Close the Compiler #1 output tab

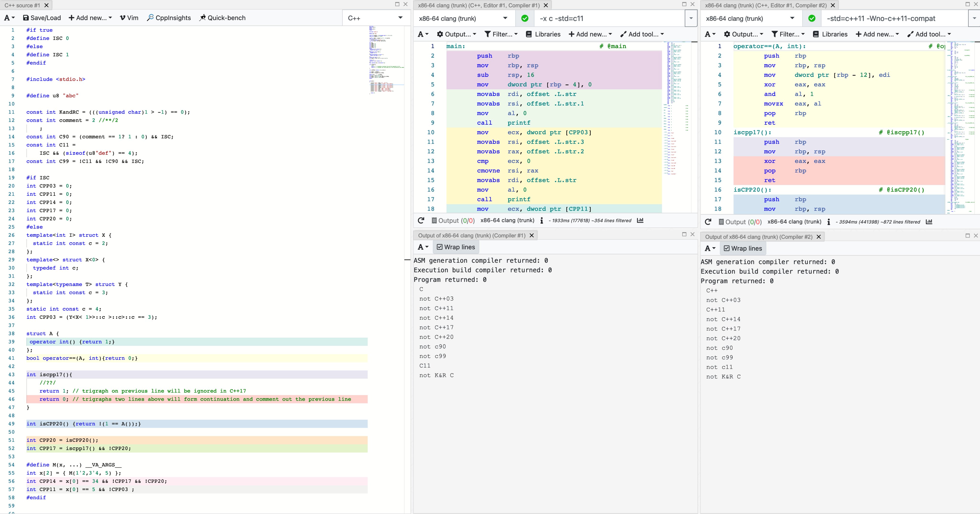(x=532, y=235)
